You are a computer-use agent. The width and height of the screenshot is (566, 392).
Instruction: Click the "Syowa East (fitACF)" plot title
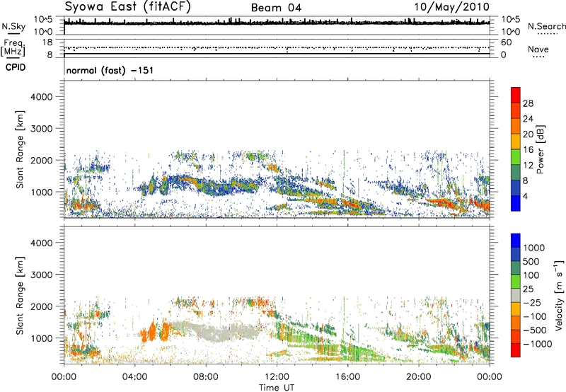[127, 6]
